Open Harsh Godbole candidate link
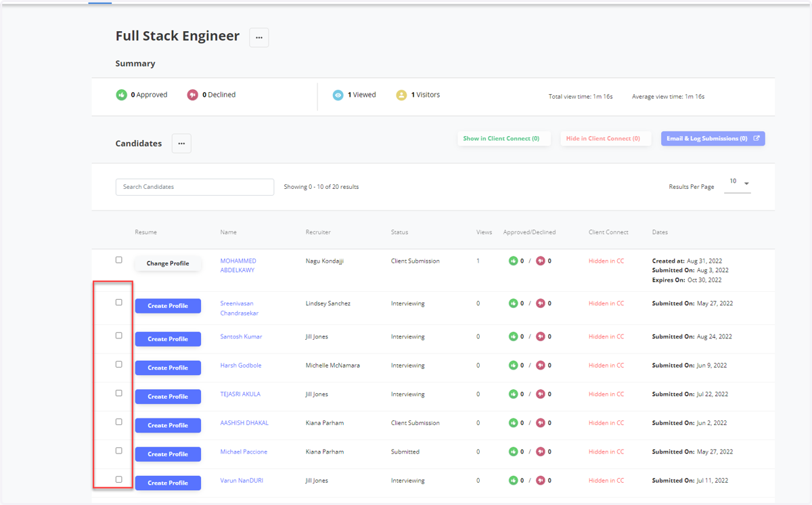Screen dimensions: 812x505 pos(241,366)
